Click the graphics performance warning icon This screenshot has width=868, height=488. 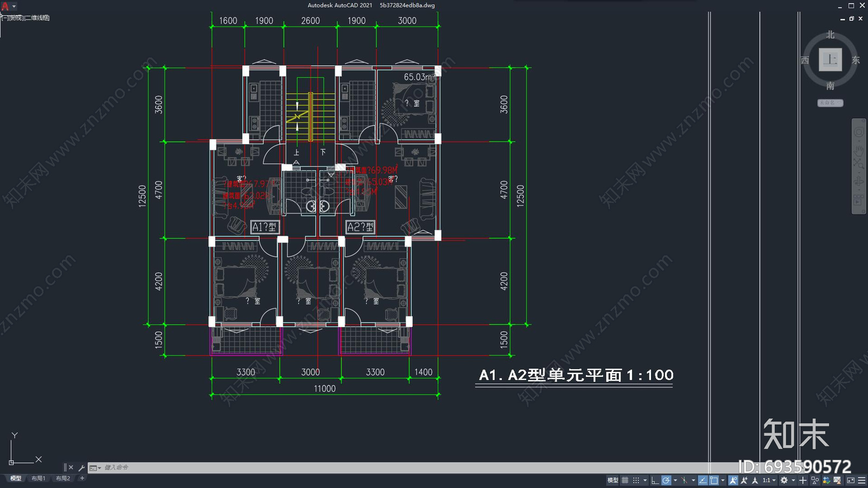(837, 480)
